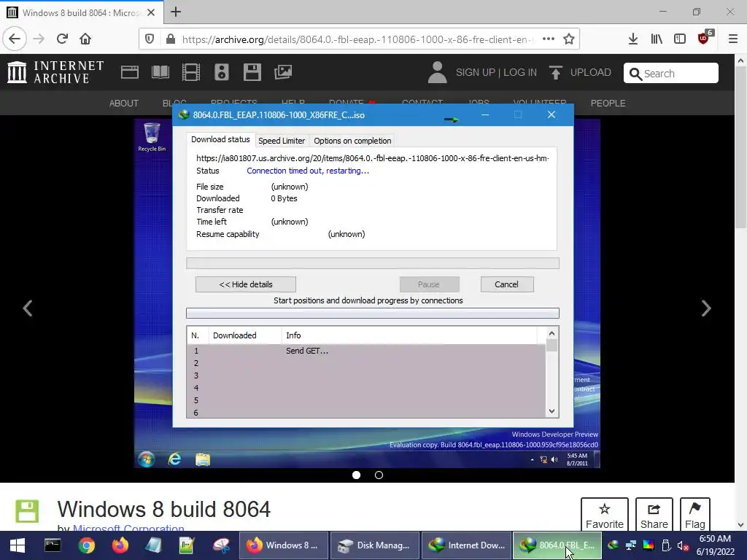747x560 pixels.
Task: Click the Info column header
Action: point(409,335)
